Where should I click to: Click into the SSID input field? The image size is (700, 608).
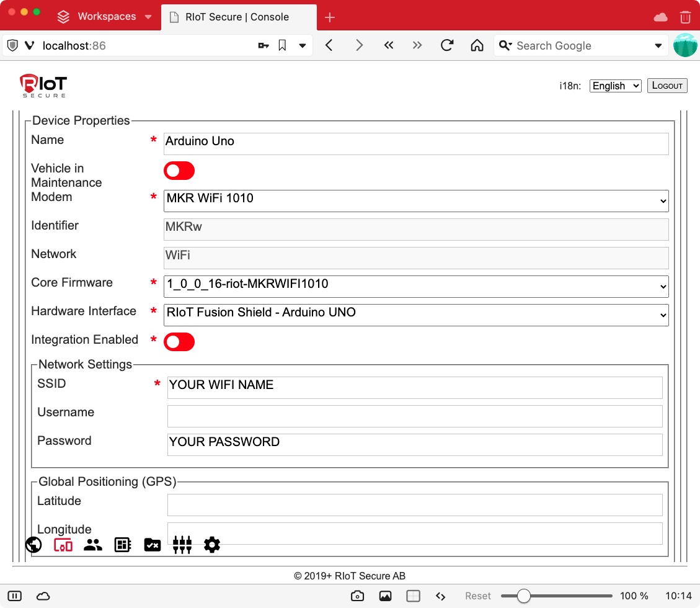tap(415, 388)
